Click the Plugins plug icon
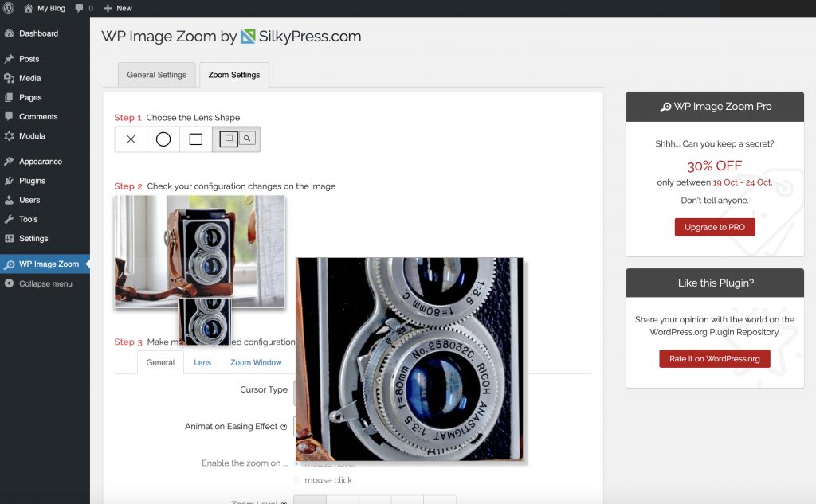816x504 pixels. (x=9, y=181)
